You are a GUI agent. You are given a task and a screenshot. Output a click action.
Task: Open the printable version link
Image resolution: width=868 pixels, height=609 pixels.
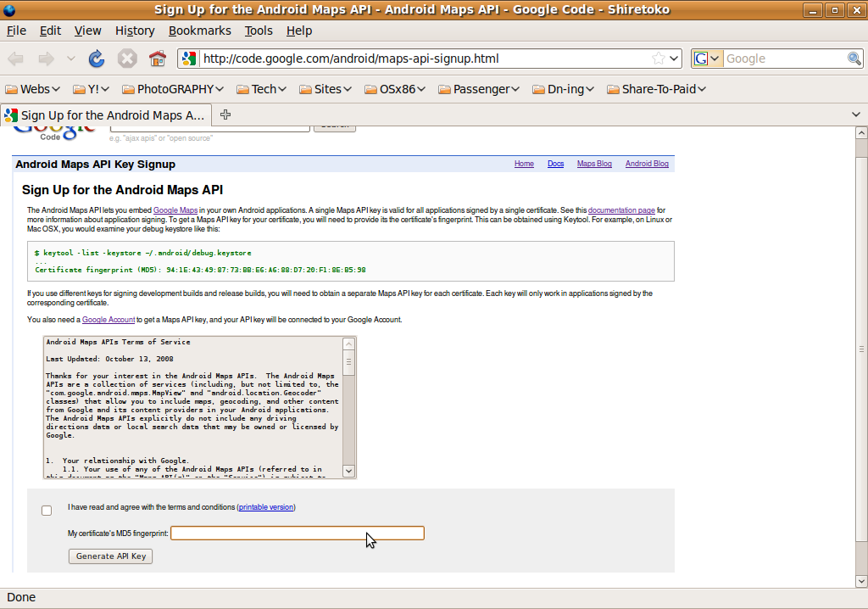tap(265, 507)
